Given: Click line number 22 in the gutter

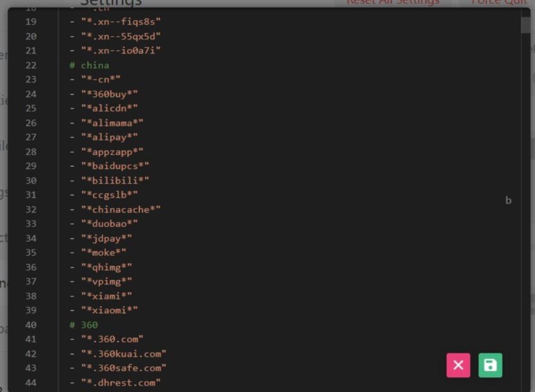Looking at the screenshot, I should tap(31, 65).
